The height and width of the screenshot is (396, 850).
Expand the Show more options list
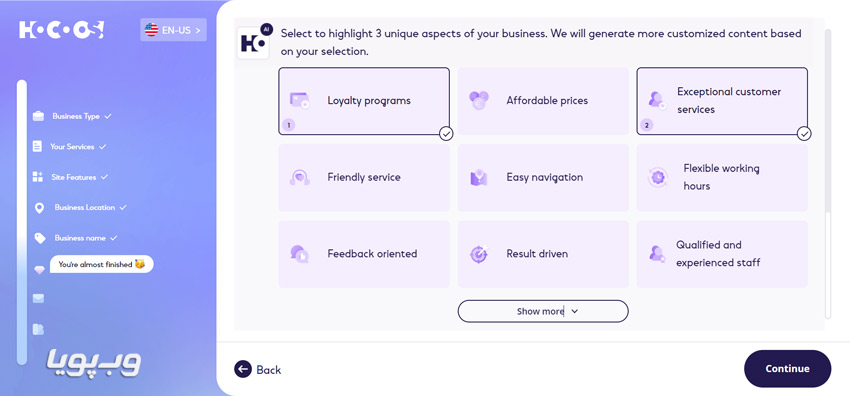pyautogui.click(x=543, y=311)
